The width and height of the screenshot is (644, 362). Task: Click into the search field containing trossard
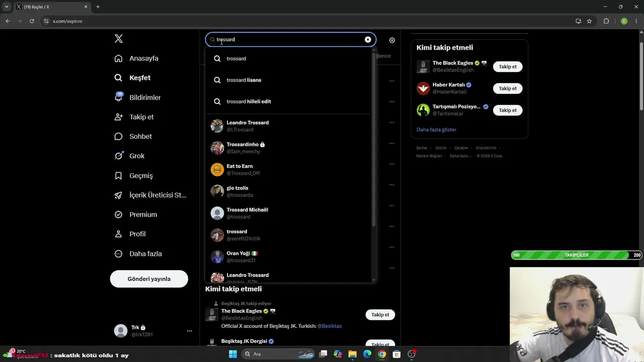pos(290,40)
